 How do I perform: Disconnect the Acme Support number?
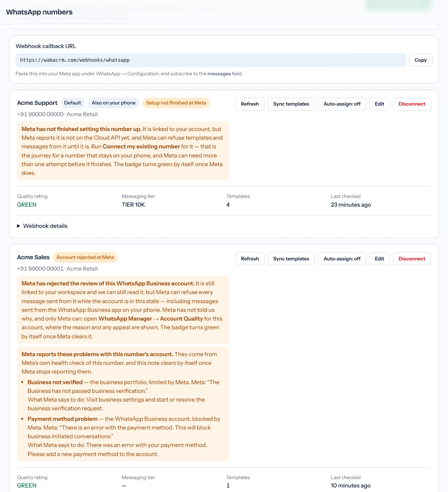[x=412, y=104]
